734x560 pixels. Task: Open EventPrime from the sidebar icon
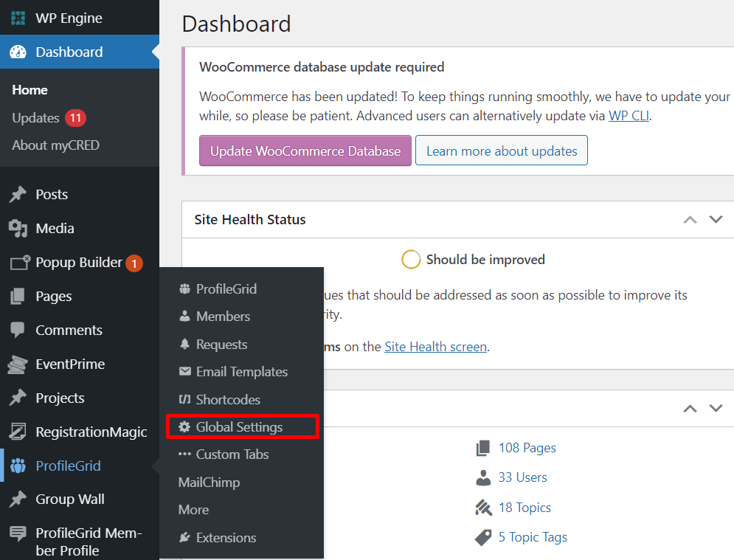(x=19, y=364)
